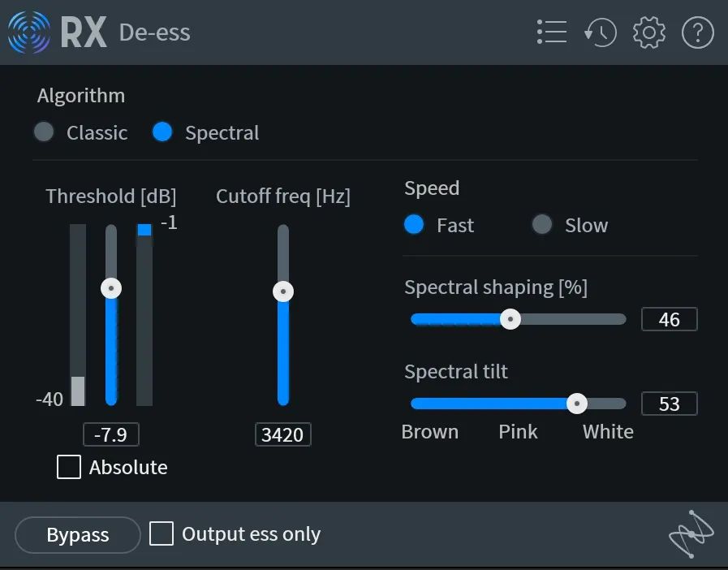Select the Spectral algorithm

[162, 132]
